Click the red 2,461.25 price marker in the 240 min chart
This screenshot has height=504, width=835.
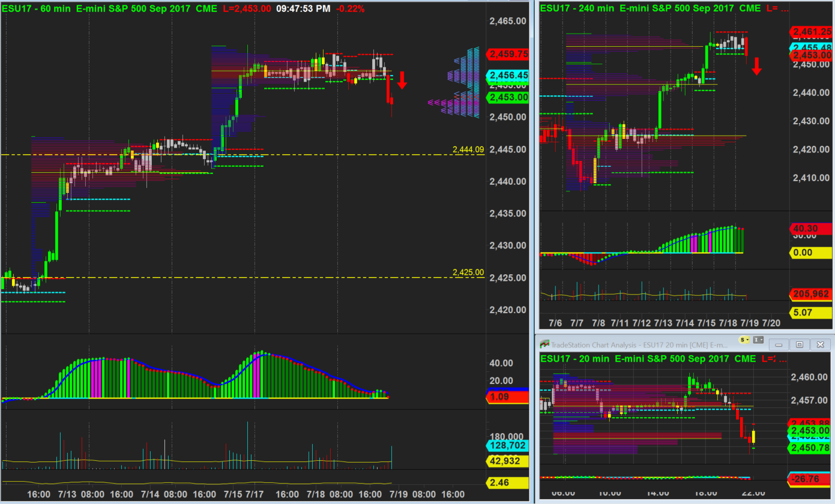(x=811, y=32)
